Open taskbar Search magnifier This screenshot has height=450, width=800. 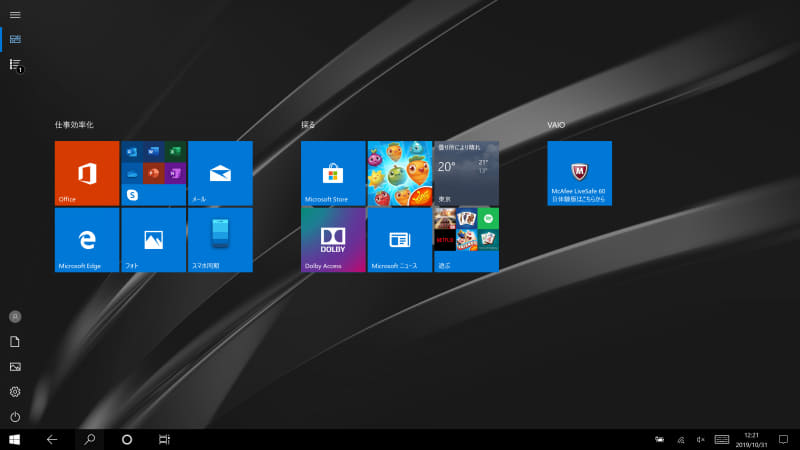(x=90, y=439)
